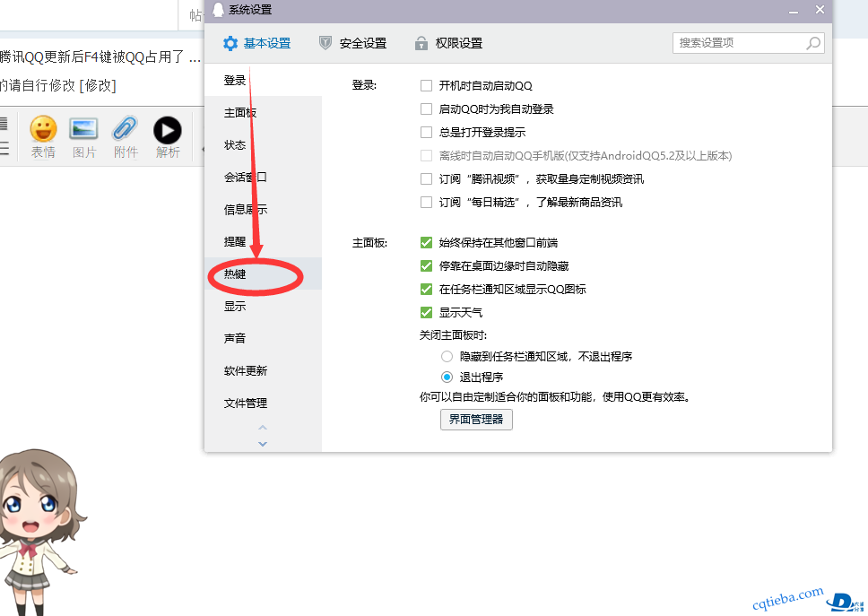The image size is (868, 616).
Task: Switch to 权限设置 tab
Action: [448, 43]
